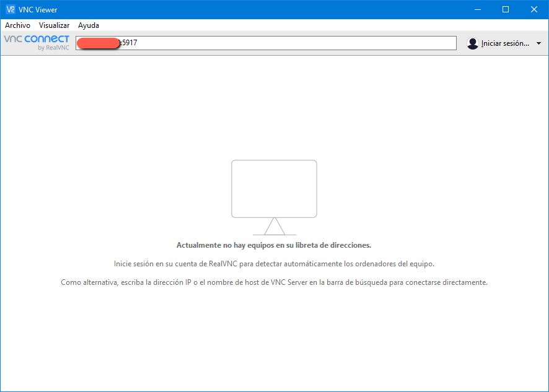Expand the arrow beside Iniciar sesión

(538, 43)
